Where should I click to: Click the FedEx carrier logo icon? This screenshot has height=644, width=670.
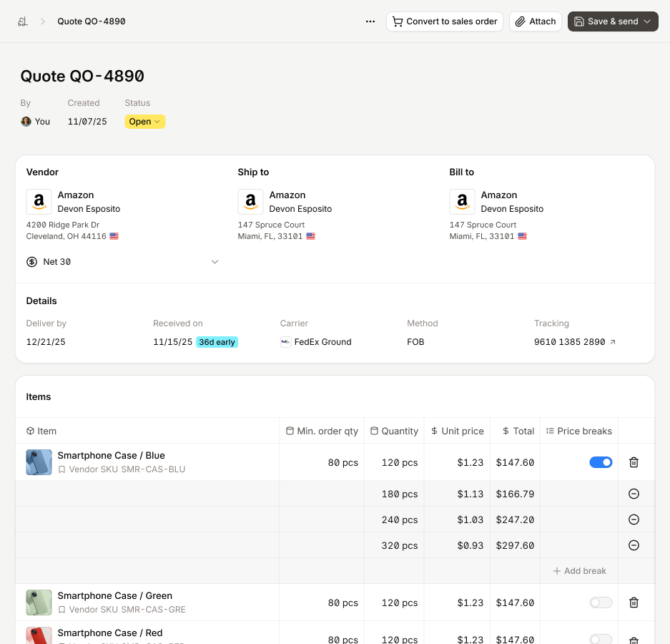[285, 341]
